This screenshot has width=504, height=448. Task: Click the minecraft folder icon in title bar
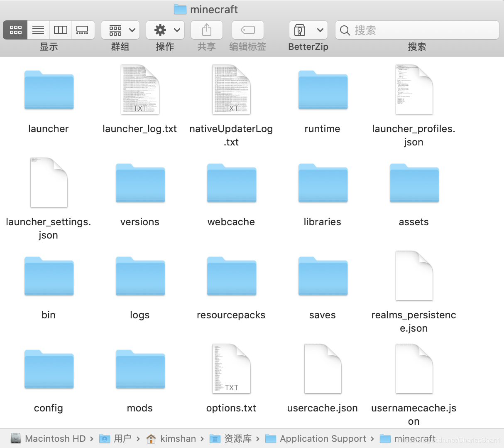click(180, 9)
